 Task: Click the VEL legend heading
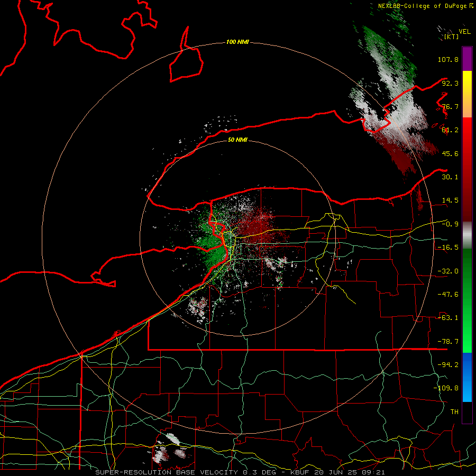[464, 31]
